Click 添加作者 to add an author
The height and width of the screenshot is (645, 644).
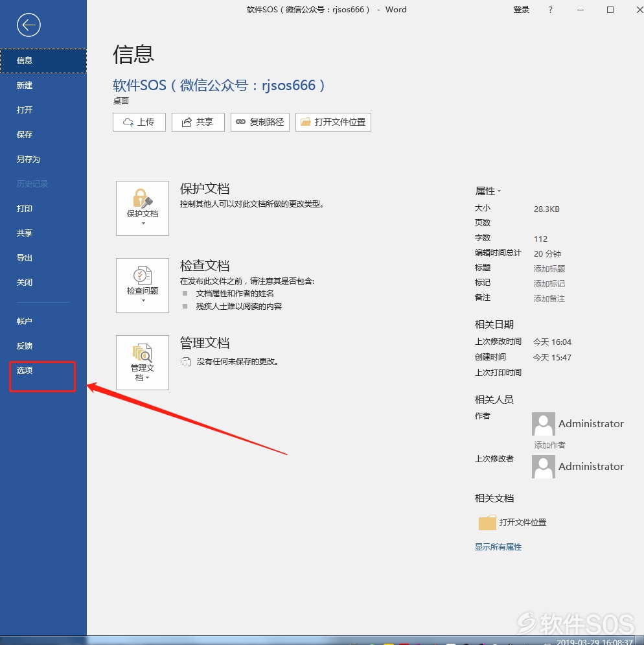click(549, 445)
